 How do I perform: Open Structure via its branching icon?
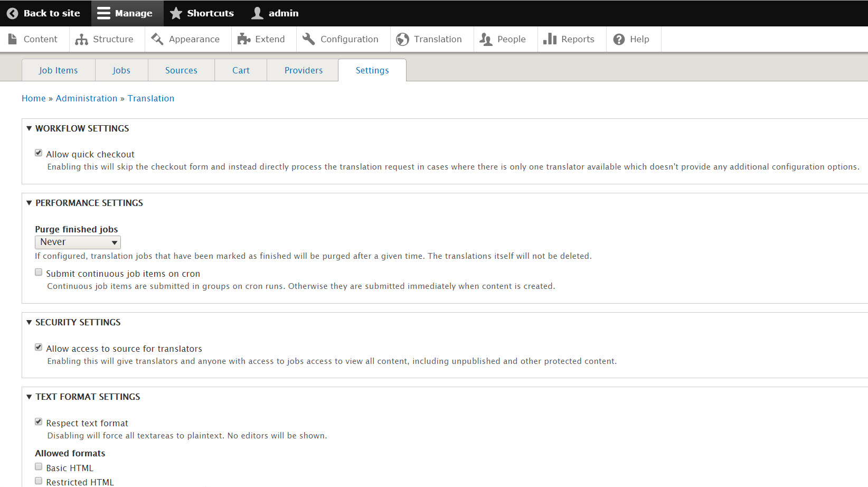point(81,39)
